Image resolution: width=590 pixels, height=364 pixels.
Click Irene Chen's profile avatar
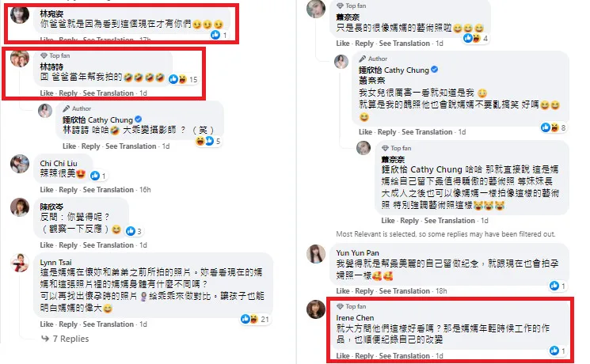tap(316, 309)
